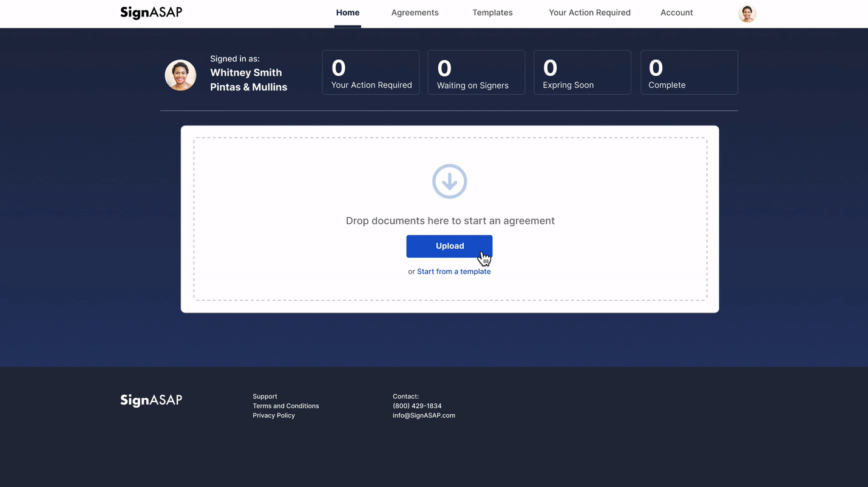Open the Templates tab
The width and height of the screenshot is (868, 487).
tap(493, 13)
